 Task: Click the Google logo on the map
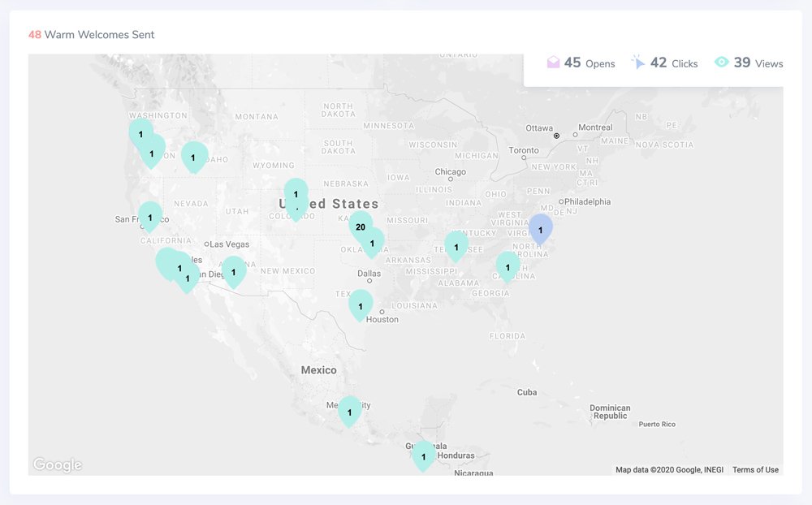point(57,464)
